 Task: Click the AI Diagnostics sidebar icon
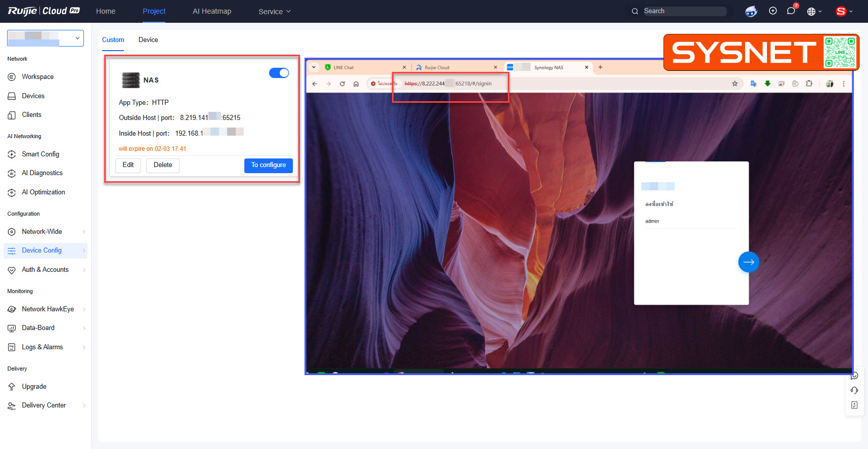[x=12, y=173]
